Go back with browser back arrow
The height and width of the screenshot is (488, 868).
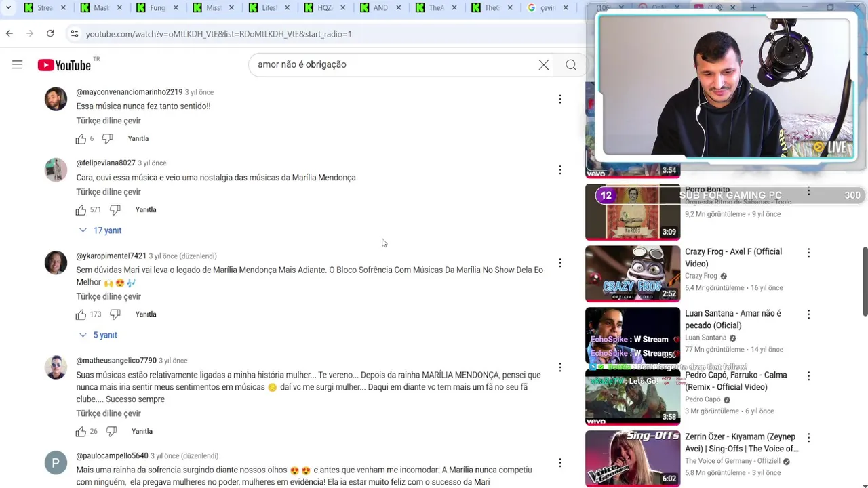9,33
